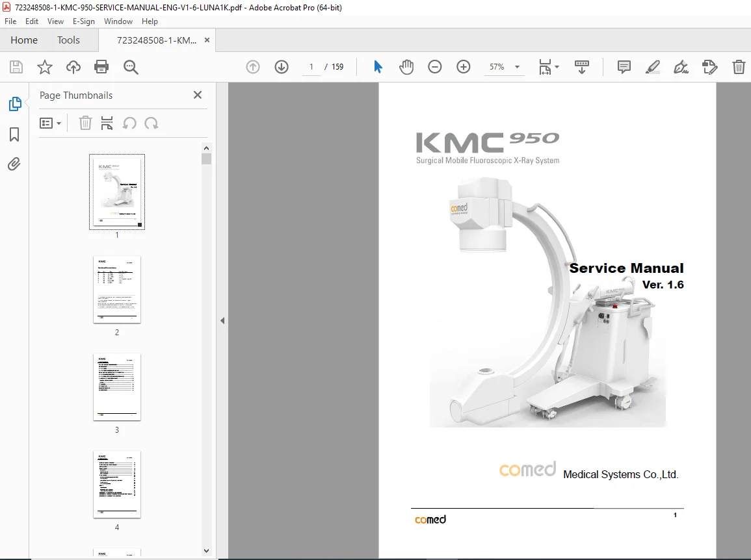The width and height of the screenshot is (751, 560).
Task: Insert page break tool in thumbnails
Action: [x=107, y=123]
